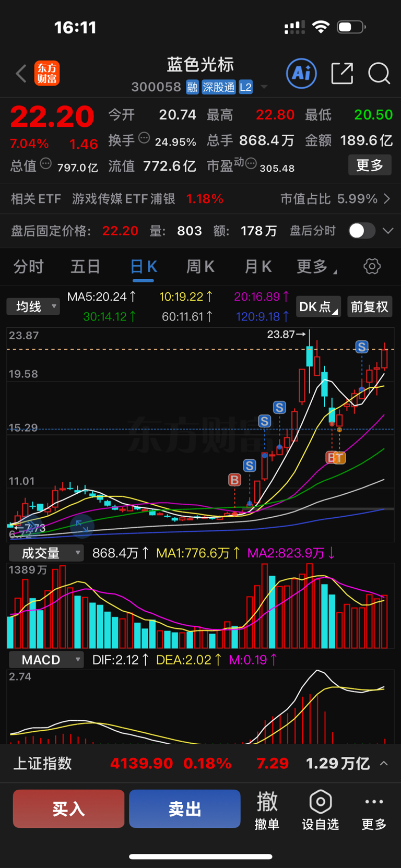Open chart settings gear icon
The width and height of the screenshot is (401, 868).
point(372,267)
